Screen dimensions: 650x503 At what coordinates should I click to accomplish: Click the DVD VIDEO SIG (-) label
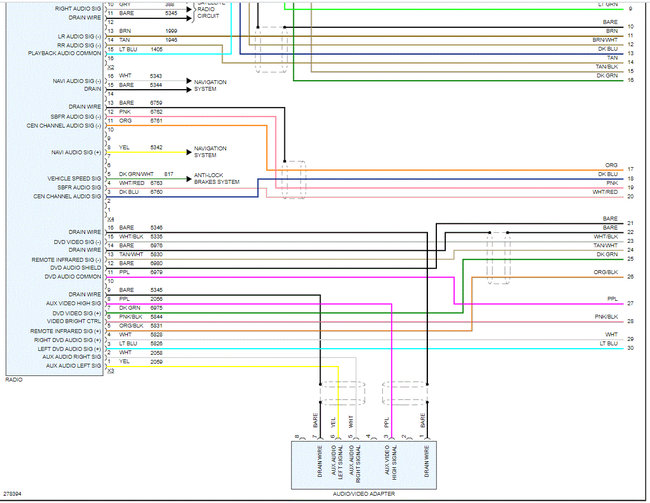click(x=77, y=242)
